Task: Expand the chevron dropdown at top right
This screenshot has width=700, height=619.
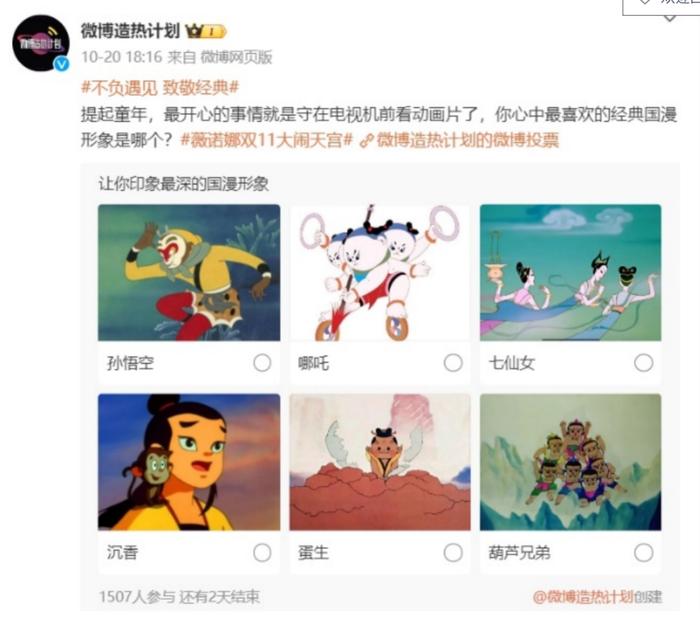Action: [669, 18]
